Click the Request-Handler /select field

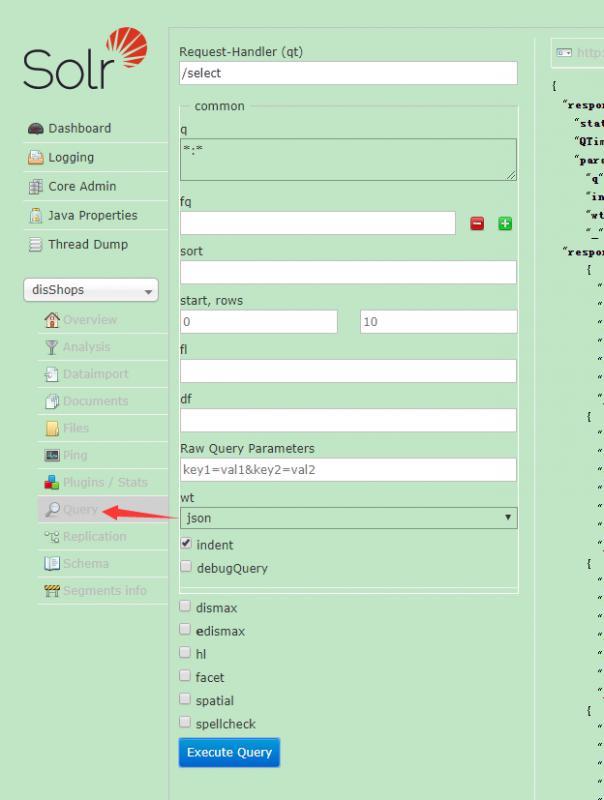click(348, 73)
